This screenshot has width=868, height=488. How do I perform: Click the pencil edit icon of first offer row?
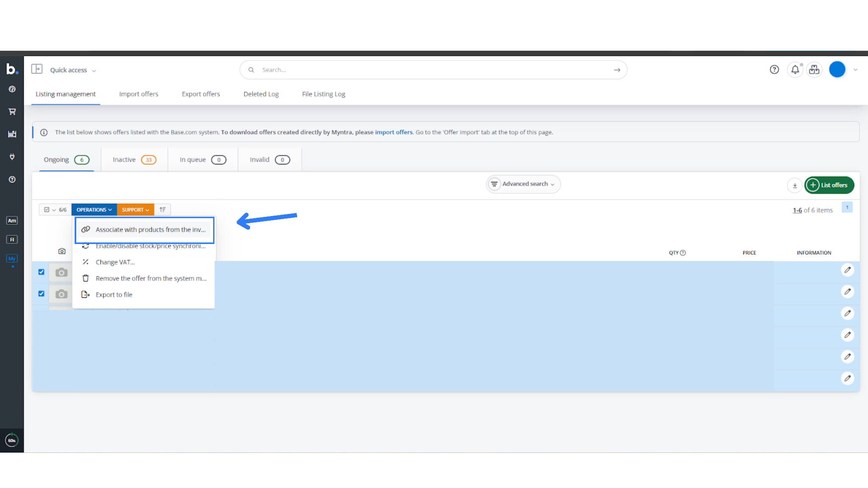[847, 270]
